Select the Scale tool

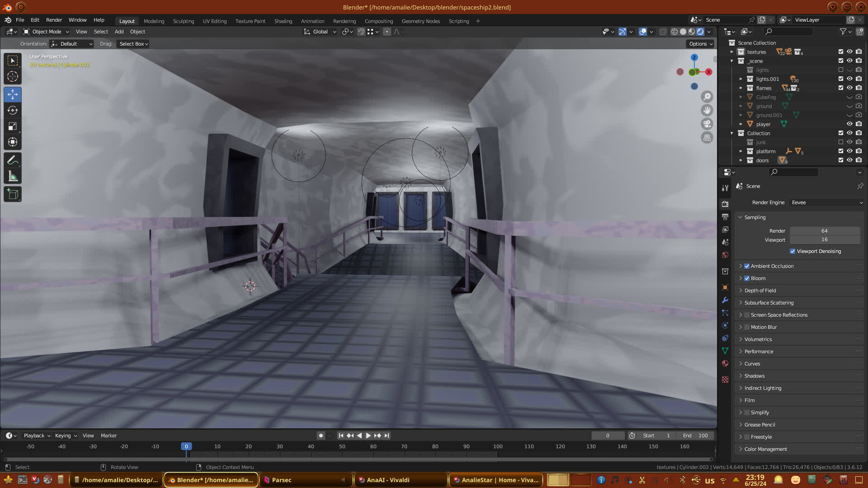click(13, 126)
